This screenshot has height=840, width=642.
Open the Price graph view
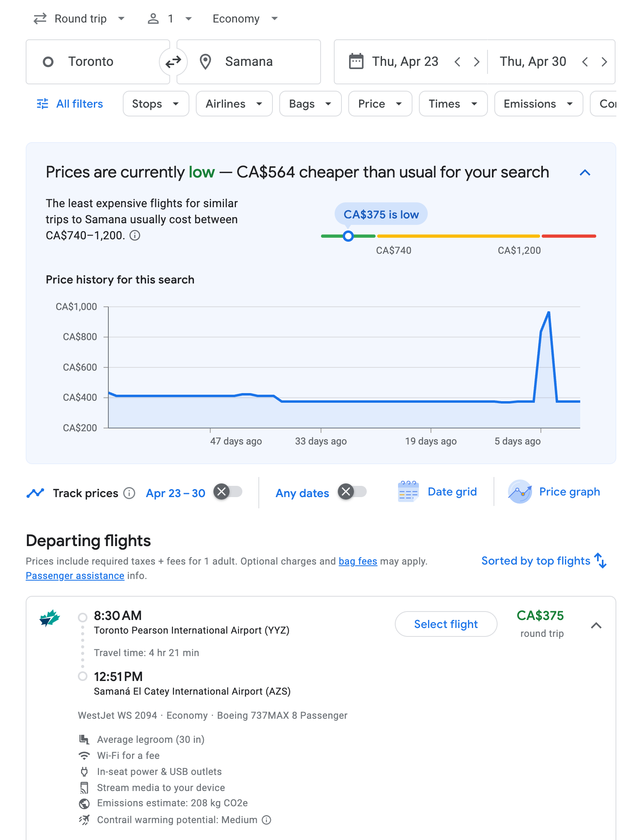554,492
